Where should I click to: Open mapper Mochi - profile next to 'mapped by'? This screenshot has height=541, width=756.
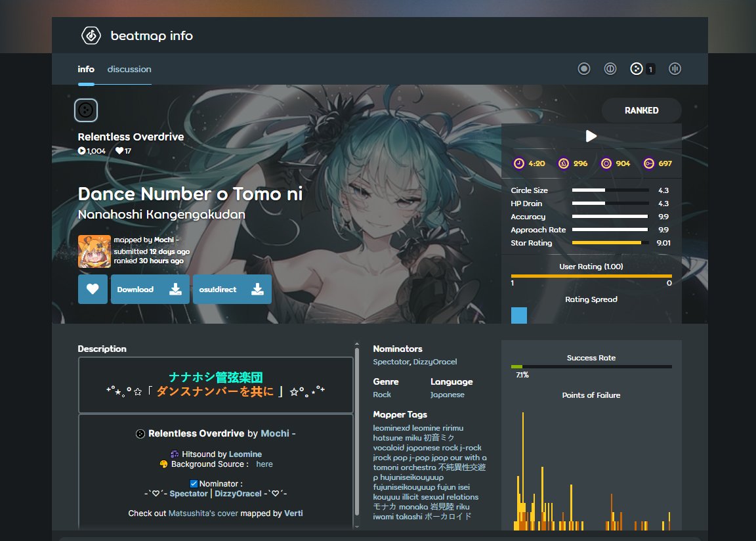point(166,240)
